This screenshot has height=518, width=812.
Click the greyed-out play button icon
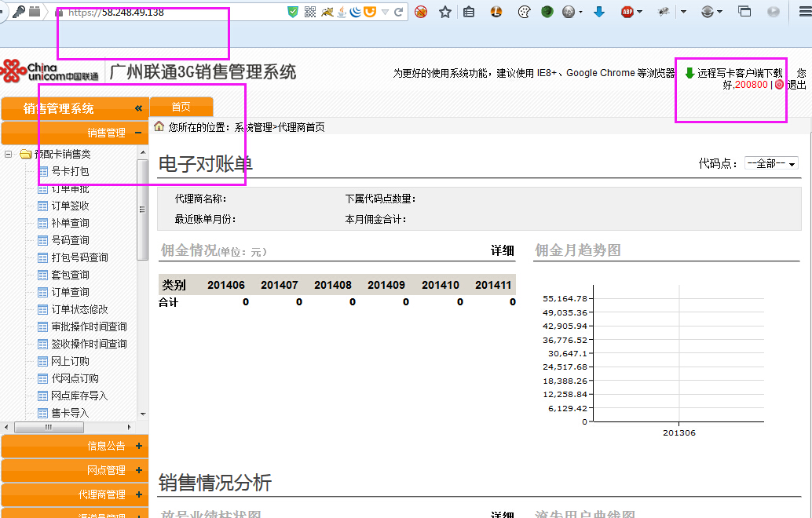click(x=774, y=12)
